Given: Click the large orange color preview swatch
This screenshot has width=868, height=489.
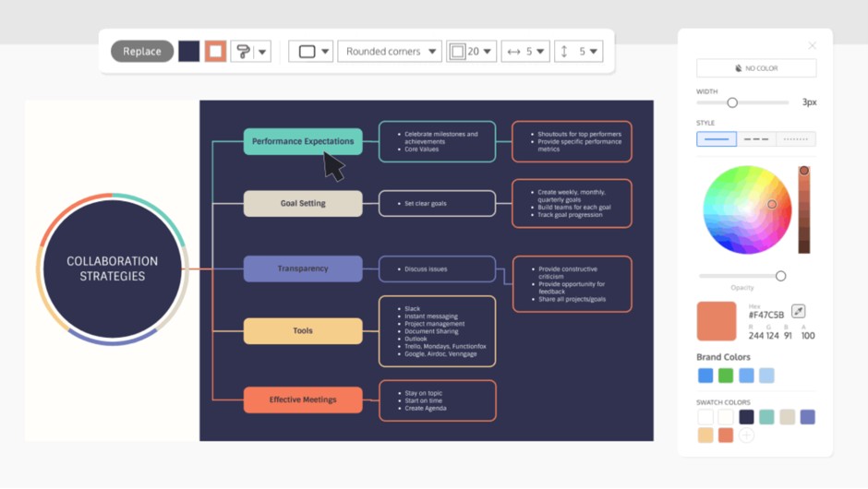Looking at the screenshot, I should click(x=717, y=321).
